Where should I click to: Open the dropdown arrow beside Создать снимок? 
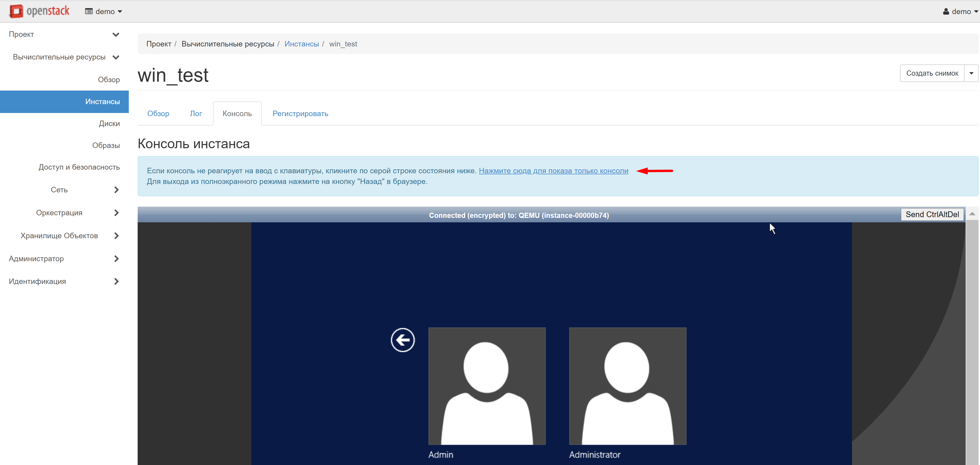click(971, 73)
